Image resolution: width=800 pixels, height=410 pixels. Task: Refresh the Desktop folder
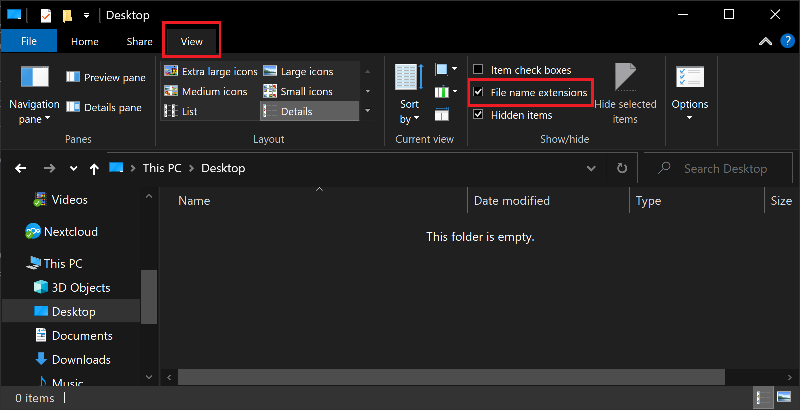622,168
